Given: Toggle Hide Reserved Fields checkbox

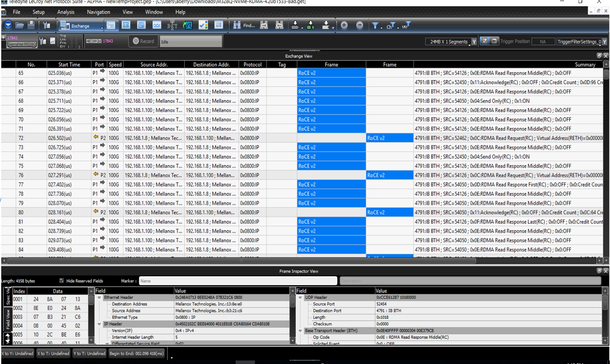Looking at the screenshot, I should [x=61, y=280].
